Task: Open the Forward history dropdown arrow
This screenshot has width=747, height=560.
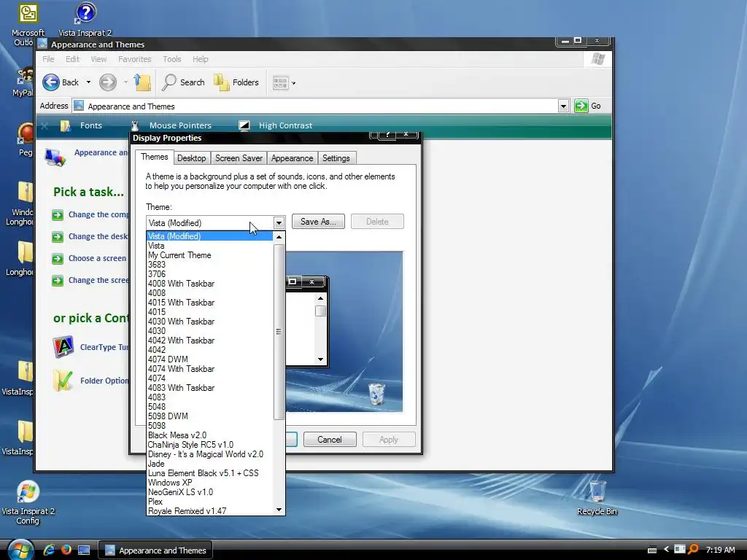Action: 125,82
